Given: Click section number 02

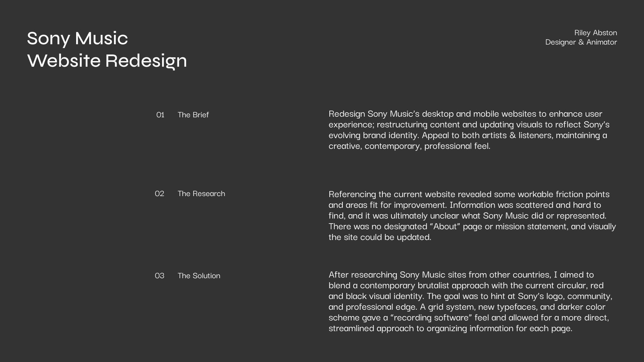Looking at the screenshot, I should point(160,193).
